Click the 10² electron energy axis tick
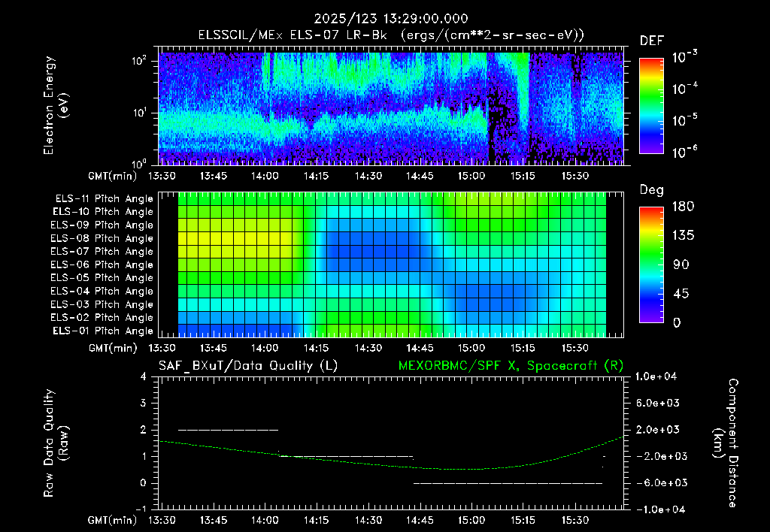 point(141,62)
